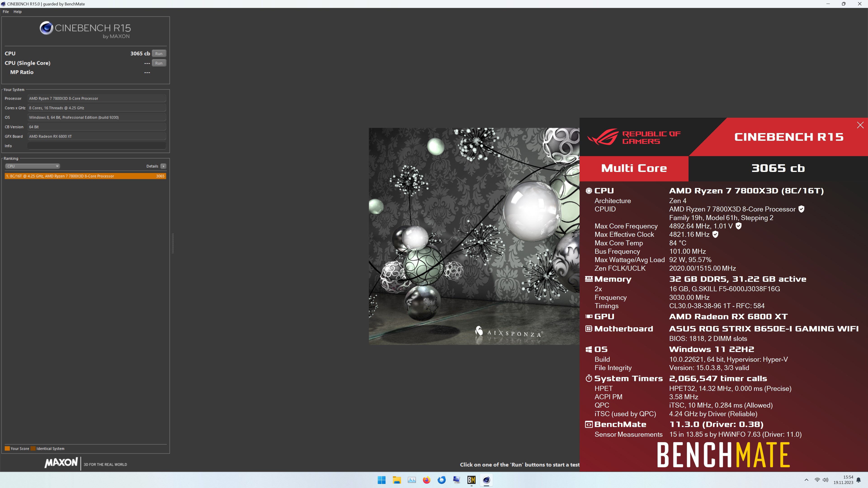The image size is (868, 488).
Task: Click the Cinebench R15 sphere logo
Action: 46,28
